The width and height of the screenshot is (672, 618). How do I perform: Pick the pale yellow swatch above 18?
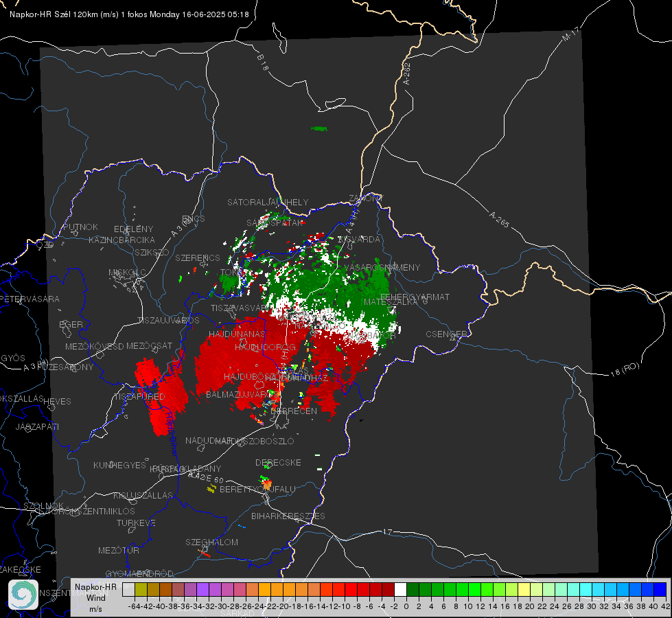pyautogui.click(x=524, y=589)
